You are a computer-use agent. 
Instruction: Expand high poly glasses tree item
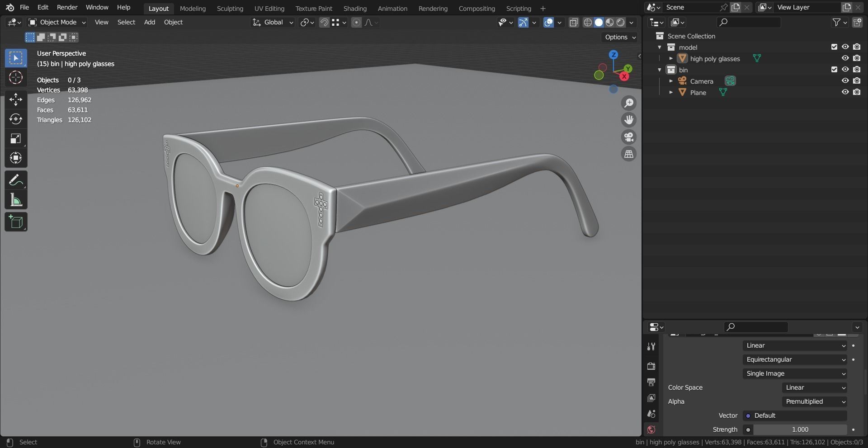[671, 59]
